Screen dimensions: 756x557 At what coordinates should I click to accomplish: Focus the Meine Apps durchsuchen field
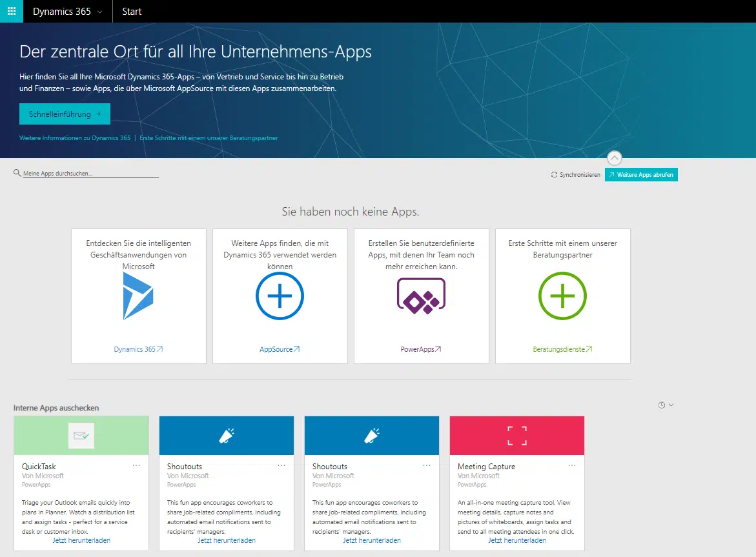pyautogui.click(x=90, y=174)
